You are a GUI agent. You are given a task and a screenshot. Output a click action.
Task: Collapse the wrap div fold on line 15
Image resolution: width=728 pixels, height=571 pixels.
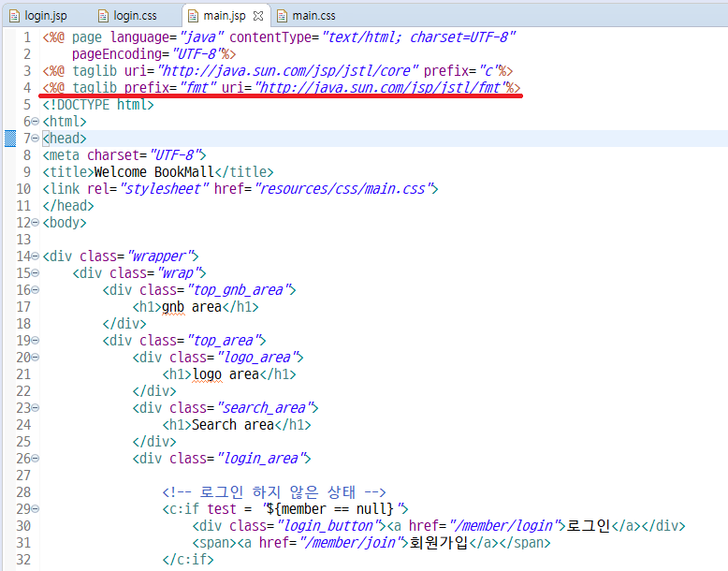36,273
